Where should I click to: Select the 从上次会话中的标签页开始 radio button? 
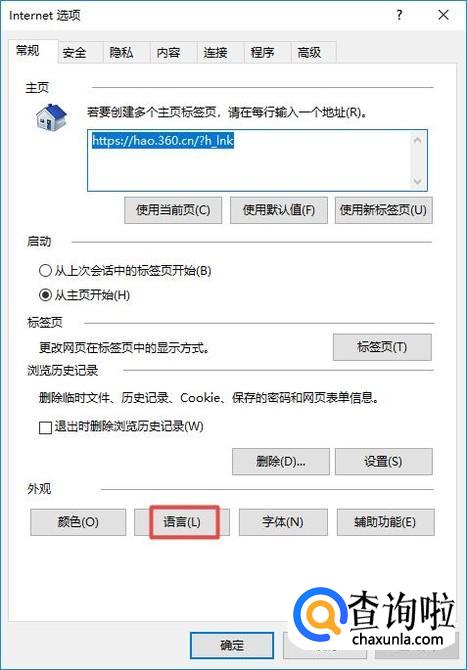click(45, 270)
